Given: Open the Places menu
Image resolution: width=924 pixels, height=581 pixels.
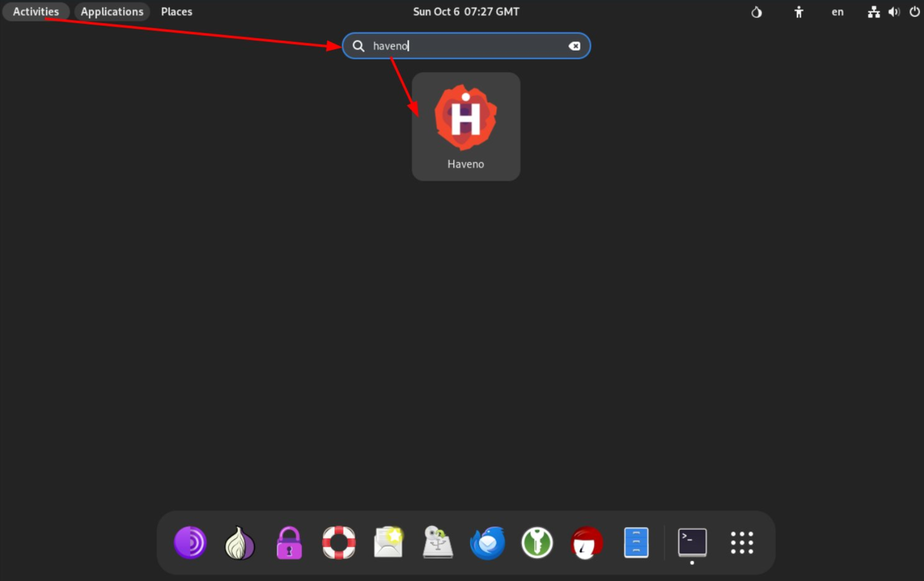Looking at the screenshot, I should tap(177, 12).
